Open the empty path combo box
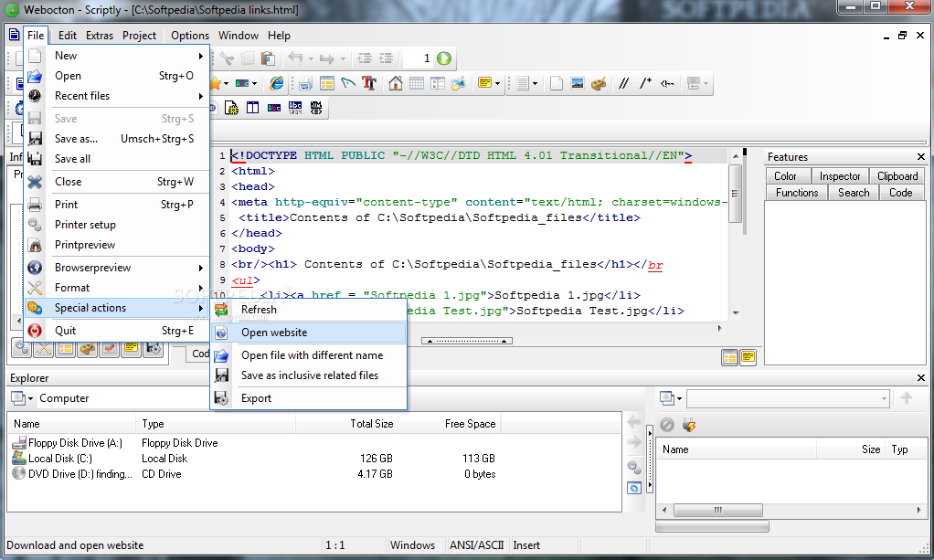The image size is (934, 560). coord(788,398)
